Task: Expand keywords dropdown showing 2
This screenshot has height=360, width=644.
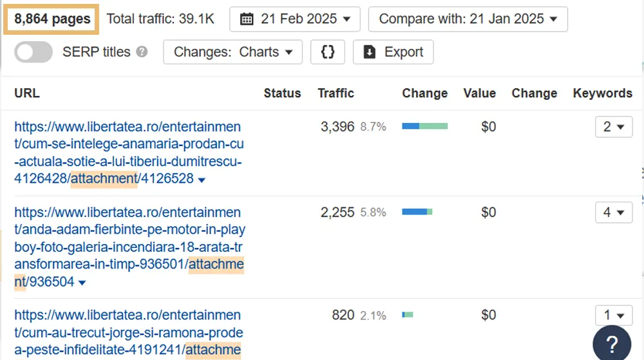Action: [x=613, y=127]
